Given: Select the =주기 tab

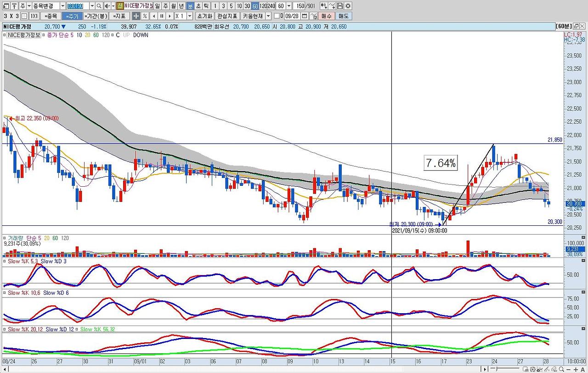Looking at the screenshot, I should (x=72, y=16).
